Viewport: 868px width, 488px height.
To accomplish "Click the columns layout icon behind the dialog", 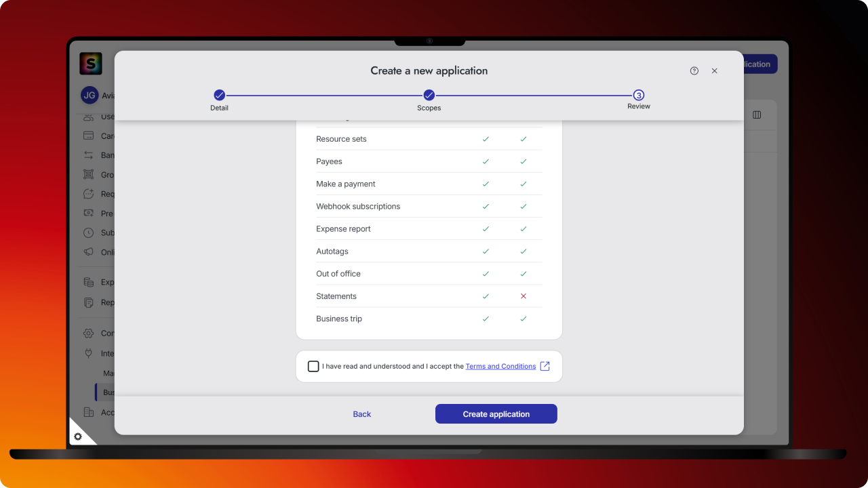I will click(x=757, y=115).
